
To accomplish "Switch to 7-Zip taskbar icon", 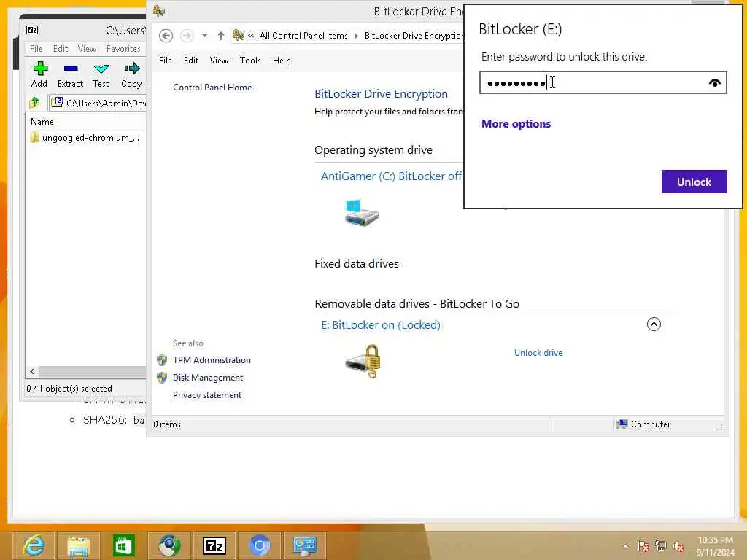I will tap(214, 545).
